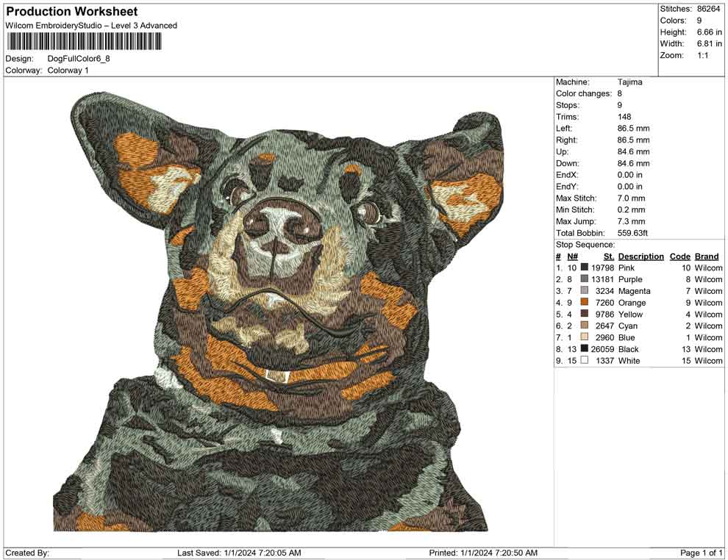The height and width of the screenshot is (560, 728).
Task: Click the Tajima machine name
Action: point(629,82)
